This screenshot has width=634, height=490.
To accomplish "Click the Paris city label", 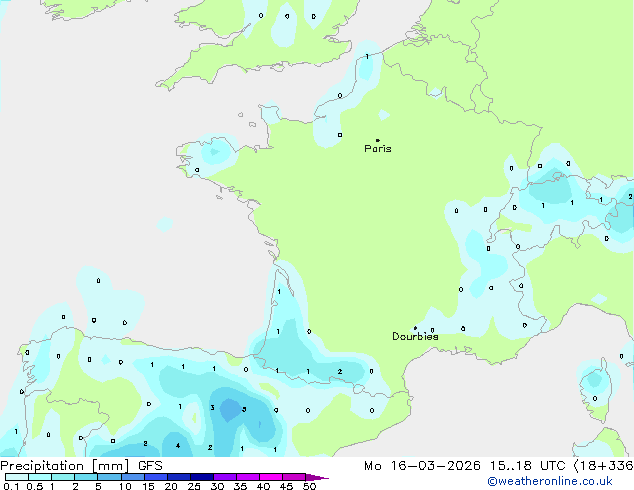I will pos(378,149).
